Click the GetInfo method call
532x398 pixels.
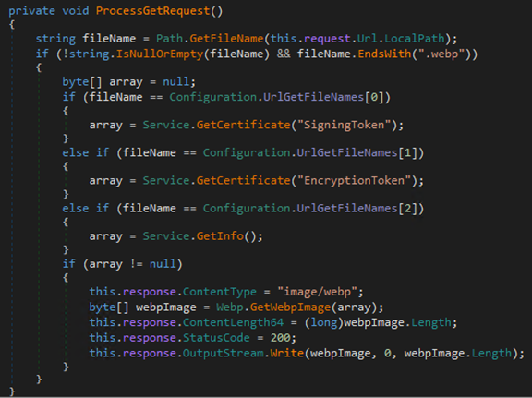(x=220, y=236)
